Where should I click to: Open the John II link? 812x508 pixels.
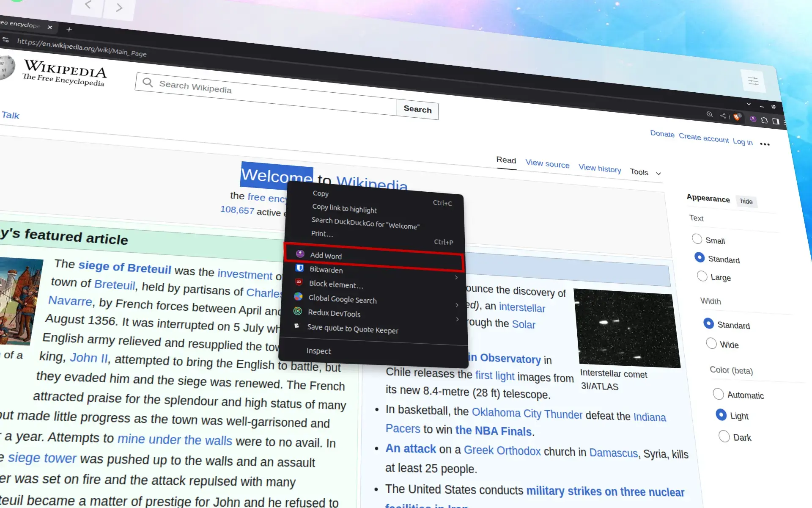pos(89,358)
